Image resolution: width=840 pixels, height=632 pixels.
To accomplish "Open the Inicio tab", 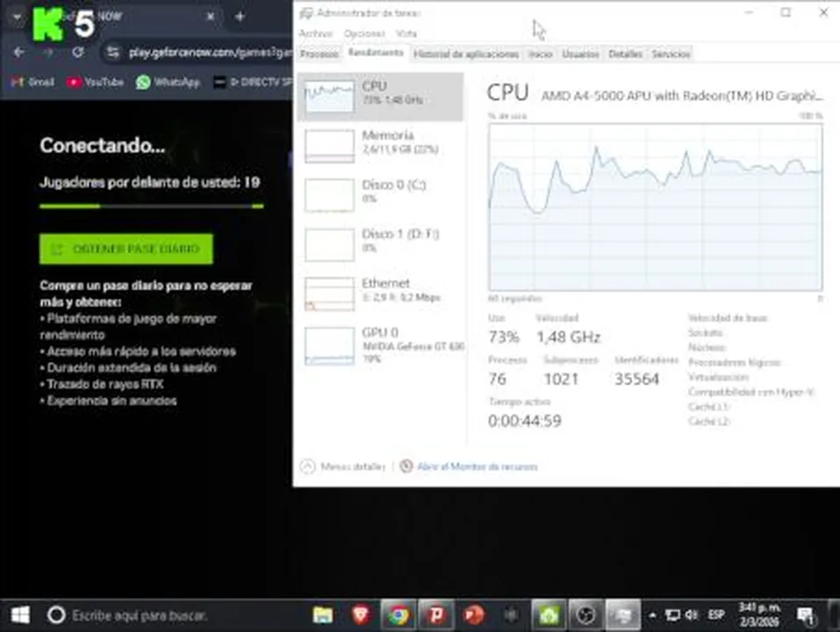I will [540, 54].
